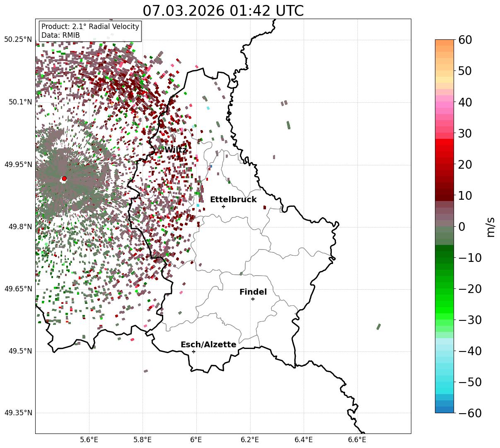
Task: Click the 'm/s' colorbar unit label
Action: [491, 227]
